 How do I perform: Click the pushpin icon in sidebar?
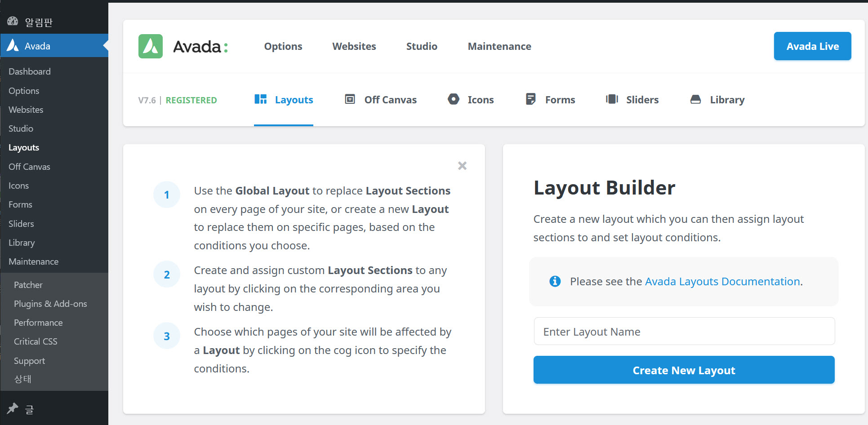(x=12, y=408)
